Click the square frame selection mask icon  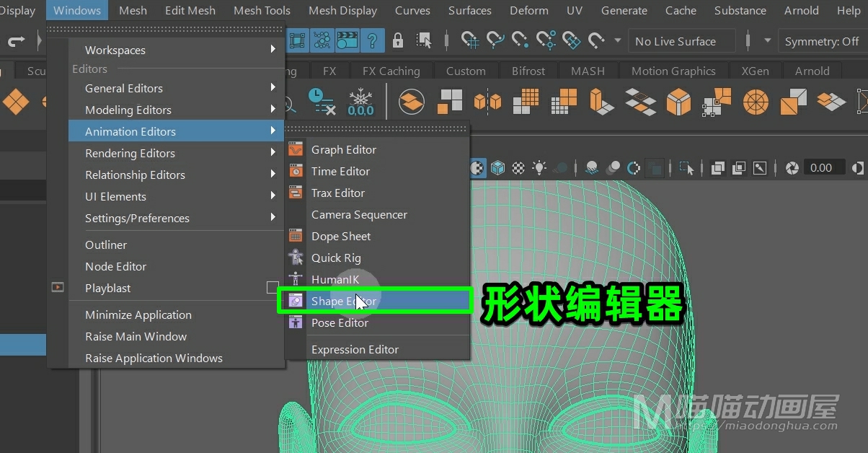pyautogui.click(x=298, y=40)
